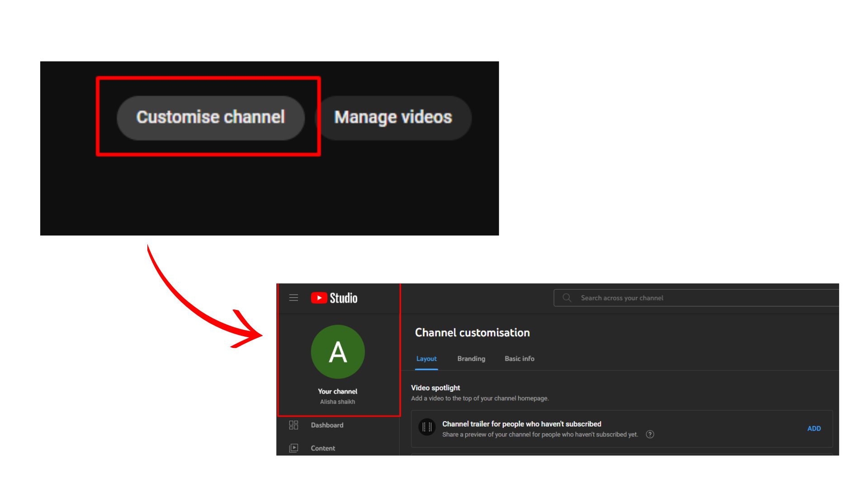This screenshot has height=488, width=868.
Task: Click the YouTube Studio logo
Action: tap(335, 297)
